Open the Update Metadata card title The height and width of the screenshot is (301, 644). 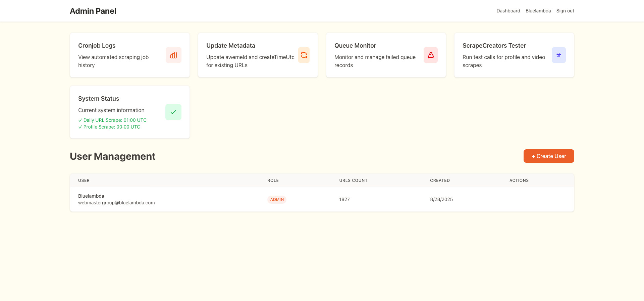230,46
